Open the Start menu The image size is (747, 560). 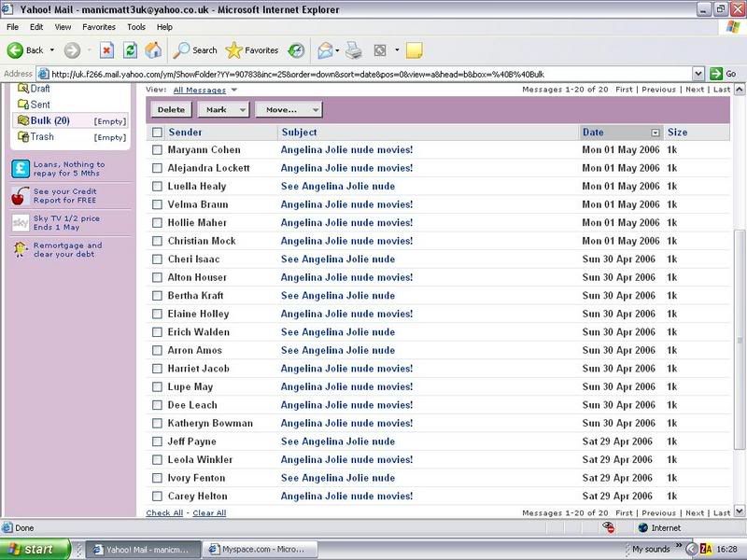point(35,549)
